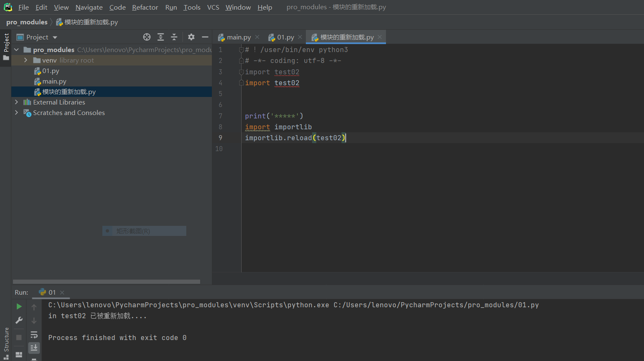Screen dimensions: 644x361
Task: Open the File menu
Action: pos(23,7)
